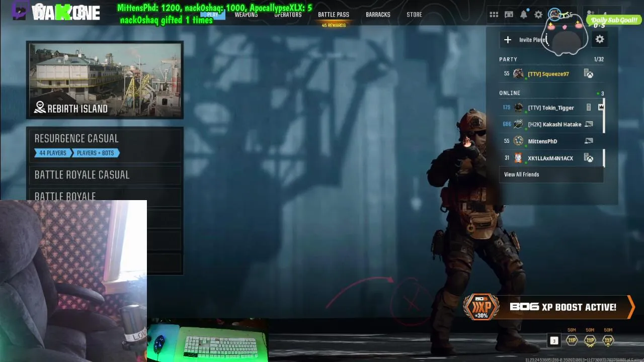Image resolution: width=644 pixels, height=362 pixels.
Task: Click the Rebirth Island map thumbnail
Action: pyautogui.click(x=105, y=80)
